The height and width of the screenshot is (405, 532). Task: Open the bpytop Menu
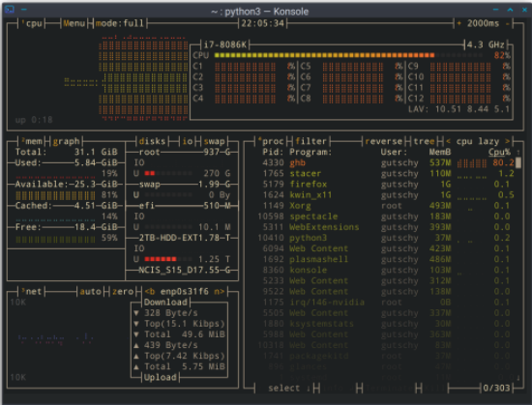[74, 23]
